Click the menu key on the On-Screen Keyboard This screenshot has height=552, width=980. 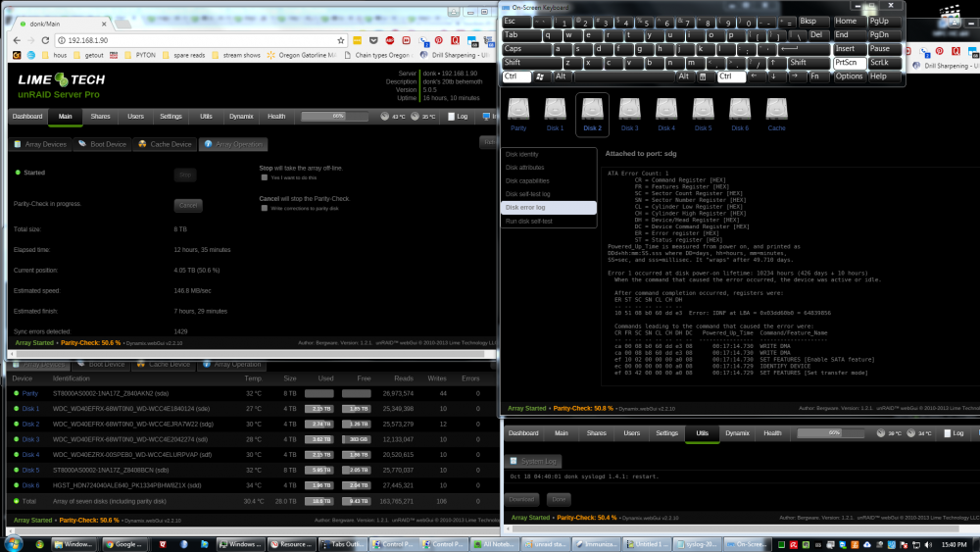[x=703, y=76]
